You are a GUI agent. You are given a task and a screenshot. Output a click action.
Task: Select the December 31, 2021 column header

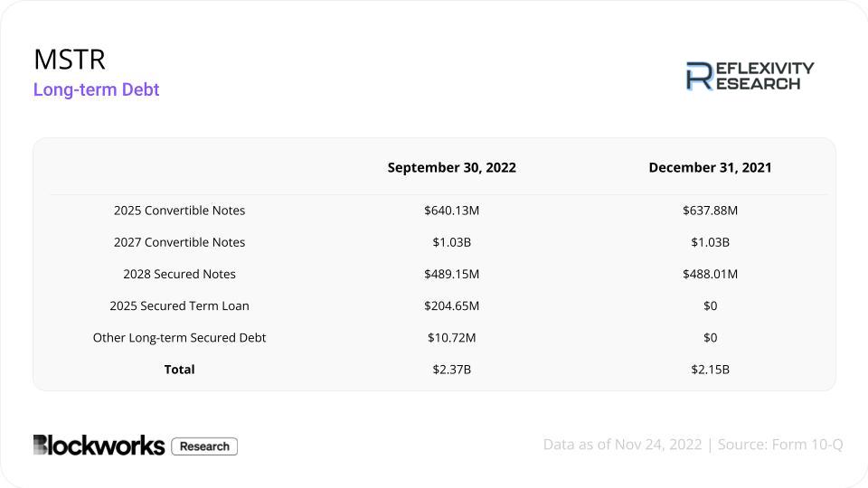coord(710,167)
